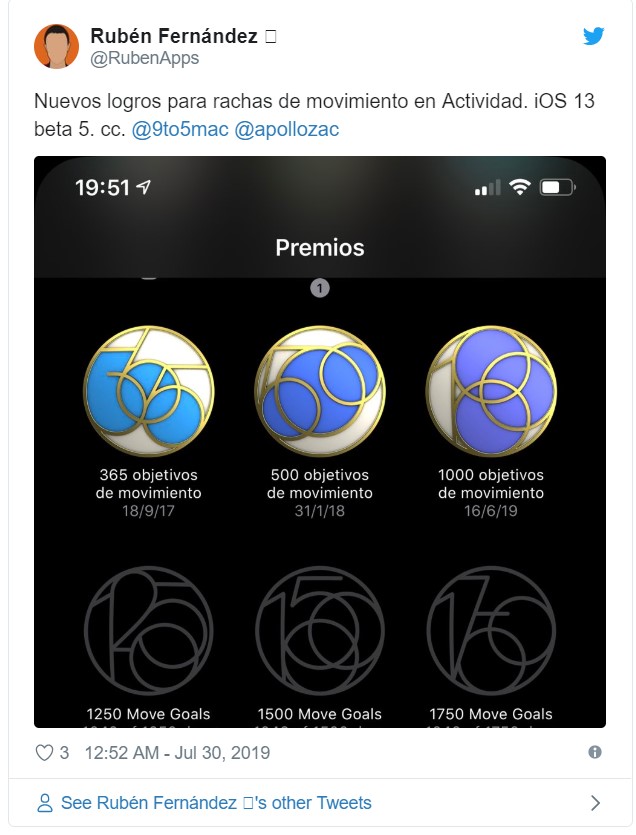Open the @apollozac mention link

tap(287, 129)
